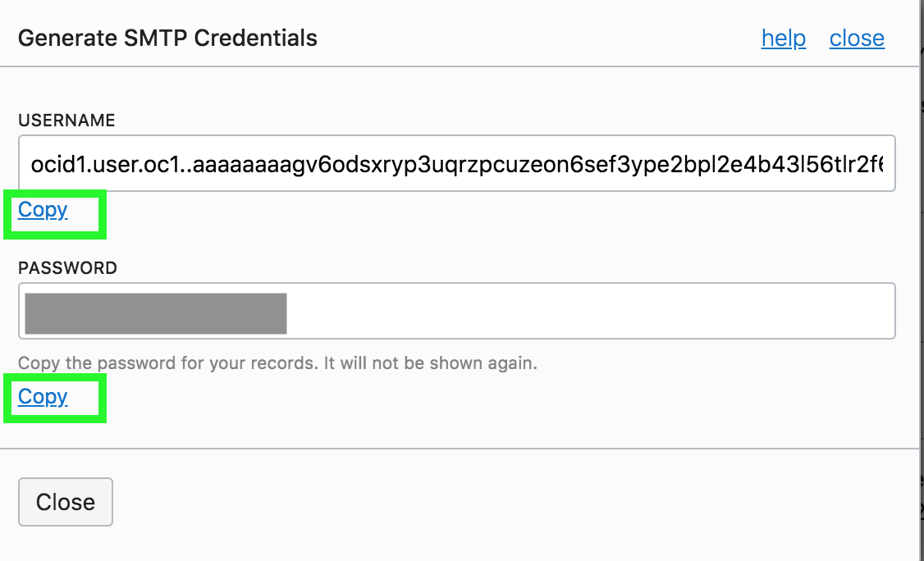Open the help link
924x561 pixels.
(783, 39)
